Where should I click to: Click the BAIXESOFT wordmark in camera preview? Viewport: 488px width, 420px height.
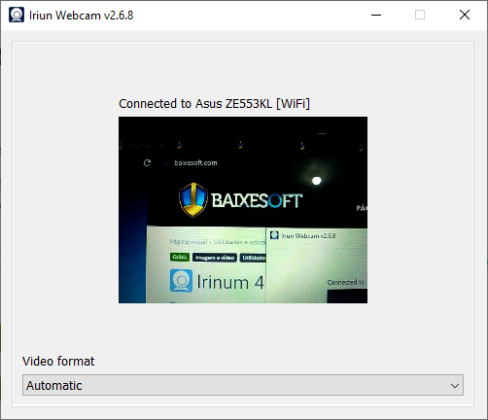pyautogui.click(x=257, y=201)
